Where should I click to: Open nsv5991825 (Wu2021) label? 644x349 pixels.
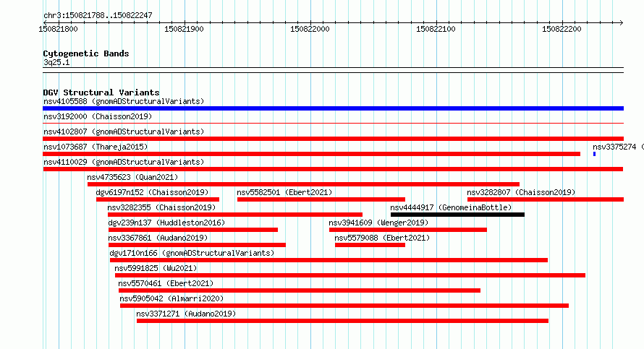point(156,268)
